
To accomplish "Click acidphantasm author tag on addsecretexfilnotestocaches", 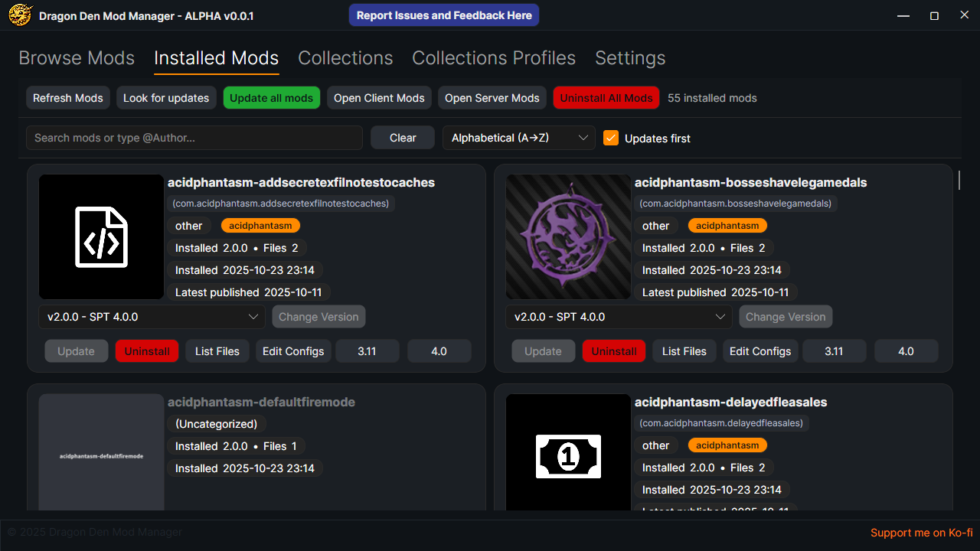I will tap(260, 226).
